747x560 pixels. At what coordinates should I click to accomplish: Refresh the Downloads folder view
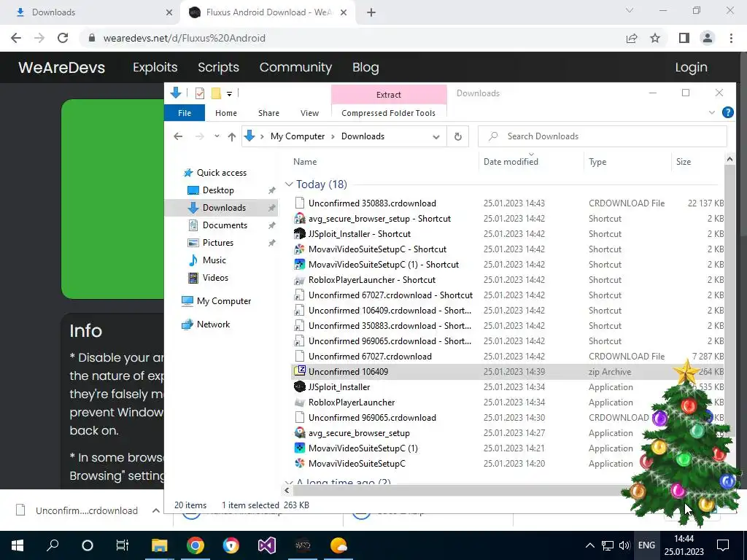point(458,136)
